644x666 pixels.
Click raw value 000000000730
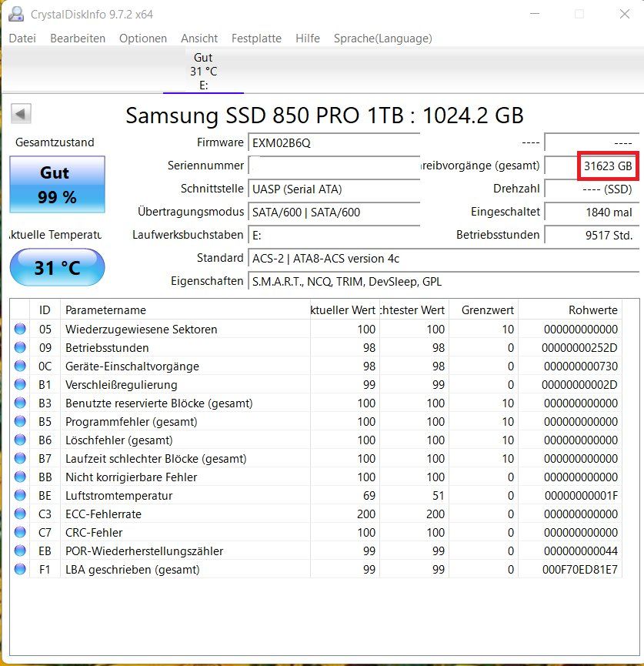[x=581, y=366]
